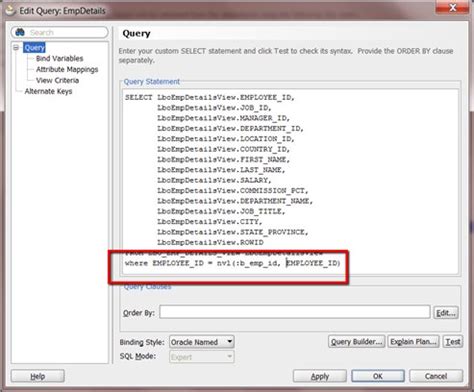Click the Edit... button for Order By
This screenshot has height=392, width=474.
[x=446, y=313]
